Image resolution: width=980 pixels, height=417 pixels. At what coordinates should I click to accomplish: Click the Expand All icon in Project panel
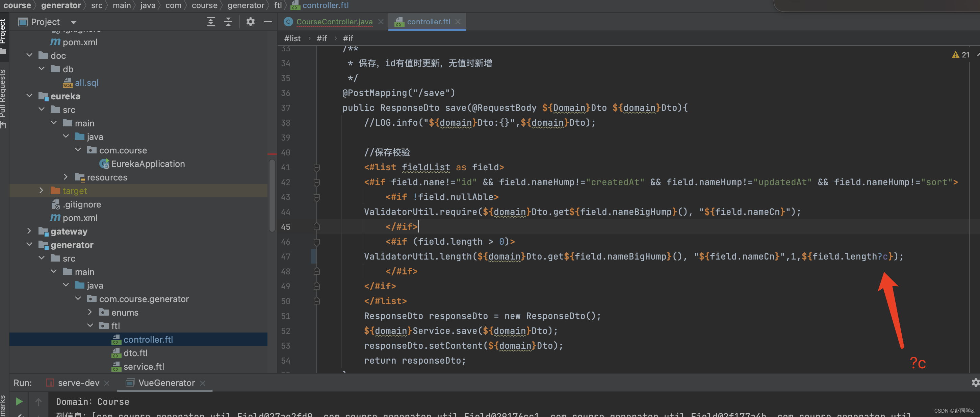(210, 22)
